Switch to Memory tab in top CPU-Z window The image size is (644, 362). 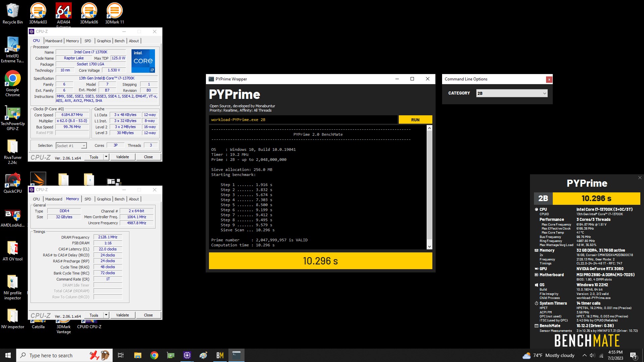[72, 41]
